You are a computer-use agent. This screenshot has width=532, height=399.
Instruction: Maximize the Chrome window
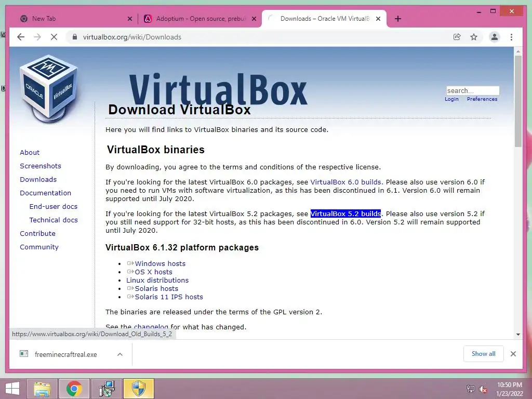(x=493, y=11)
